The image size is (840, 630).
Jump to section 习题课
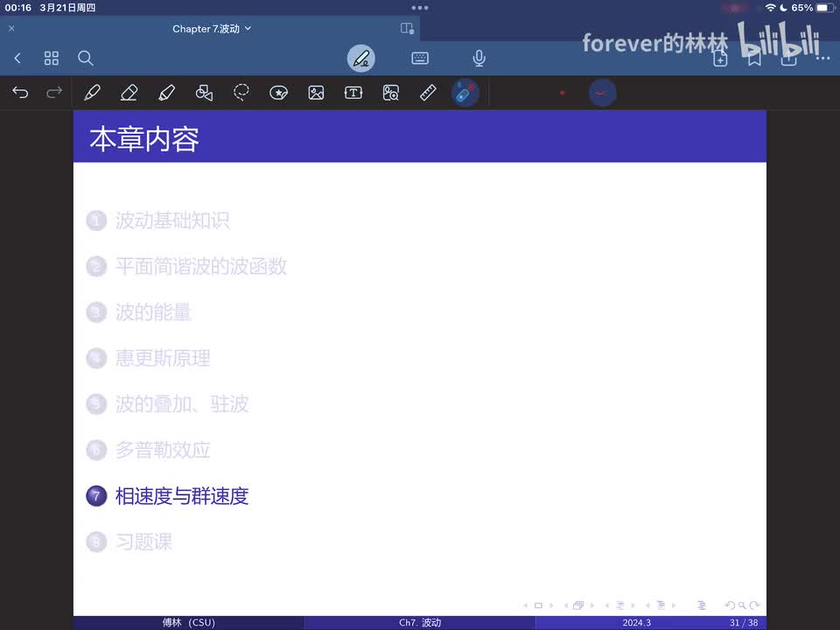pyautogui.click(x=143, y=542)
